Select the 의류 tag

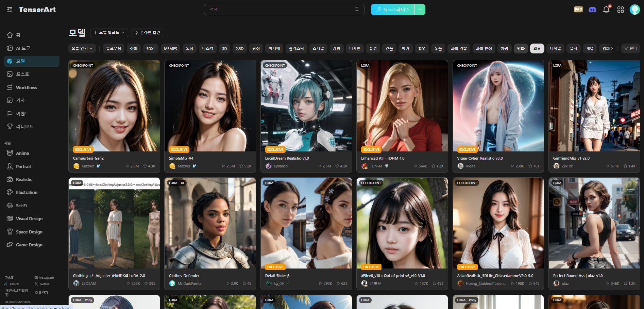click(x=537, y=49)
